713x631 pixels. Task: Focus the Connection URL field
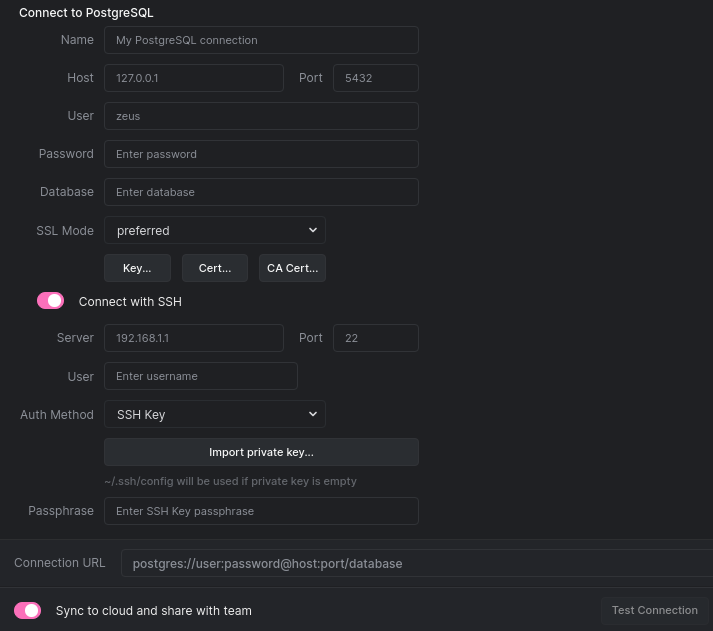coord(417,563)
